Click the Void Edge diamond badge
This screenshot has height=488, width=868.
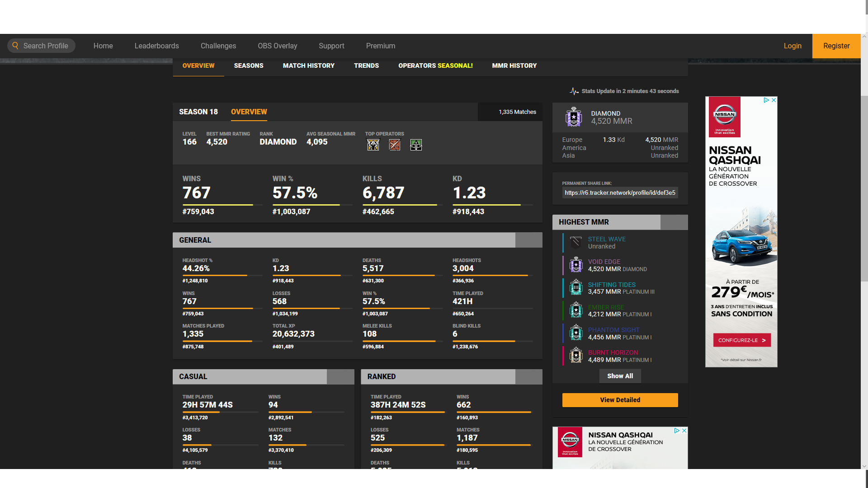coord(576,265)
